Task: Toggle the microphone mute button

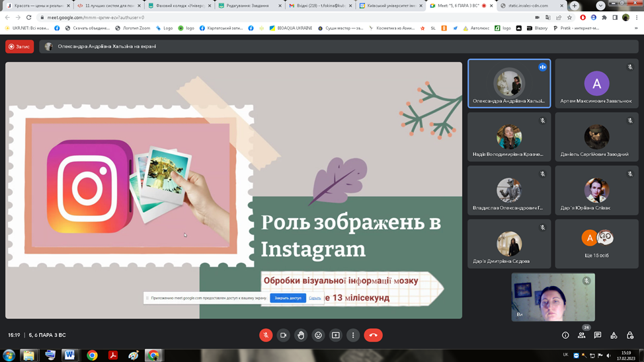Action: 266,336
